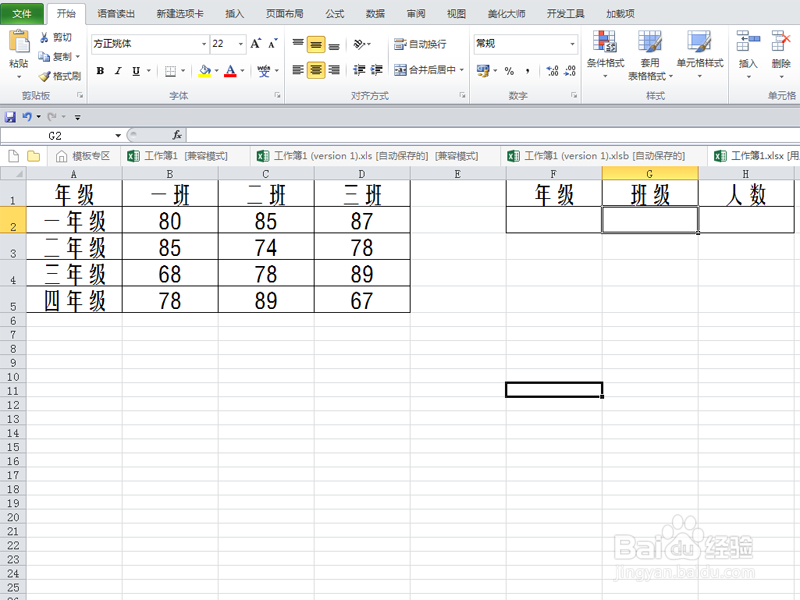The height and width of the screenshot is (600, 800).
Task: Increase indent icon
Action: point(377,70)
